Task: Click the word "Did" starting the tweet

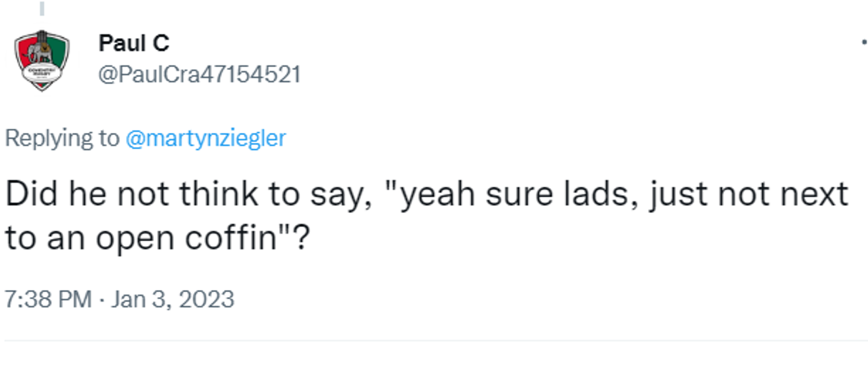Action: pos(31,194)
